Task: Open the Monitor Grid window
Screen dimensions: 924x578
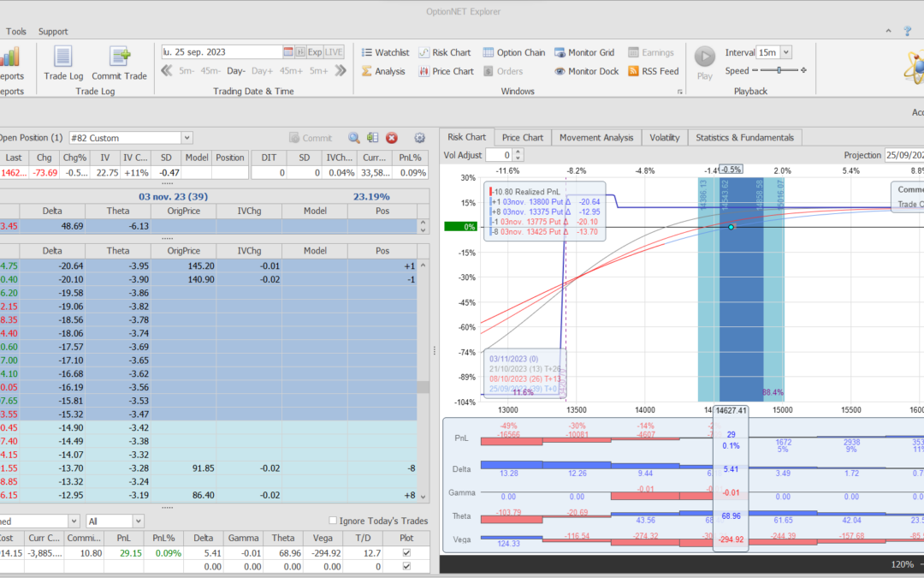Action: click(x=584, y=52)
